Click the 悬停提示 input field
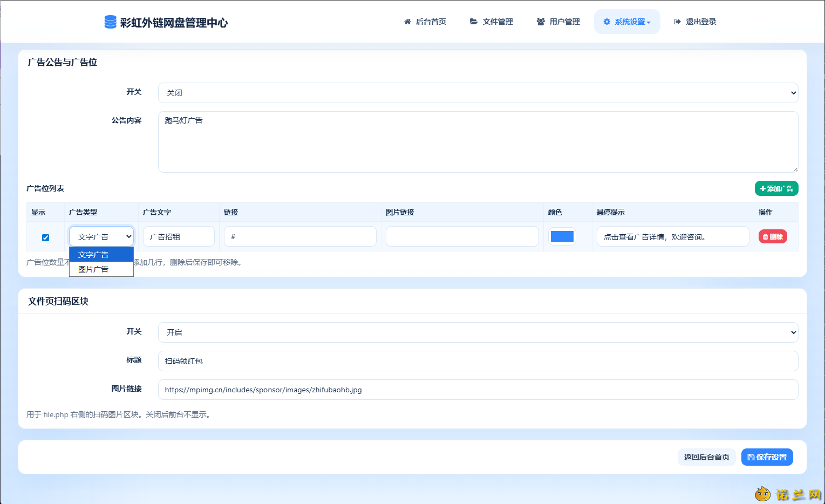Image resolution: width=825 pixels, height=504 pixels. [673, 236]
